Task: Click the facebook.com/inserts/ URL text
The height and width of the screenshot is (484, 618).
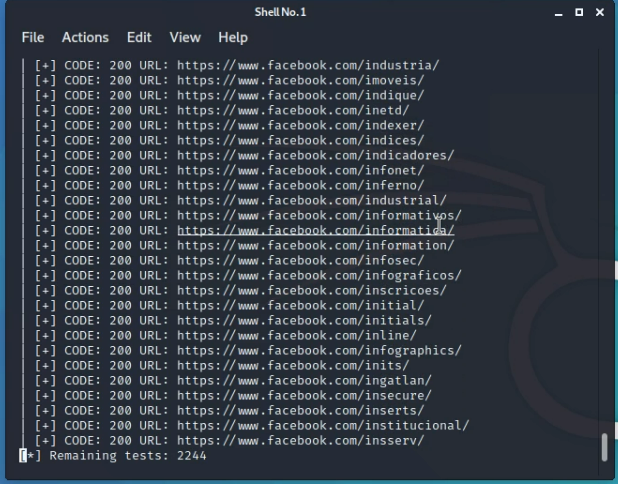Action: pos(301,410)
